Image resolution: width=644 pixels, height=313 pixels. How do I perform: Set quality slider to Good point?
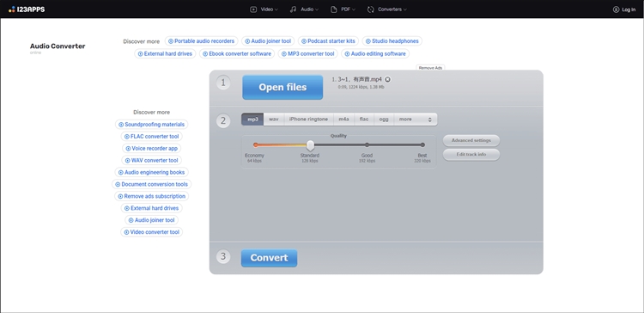(367, 144)
